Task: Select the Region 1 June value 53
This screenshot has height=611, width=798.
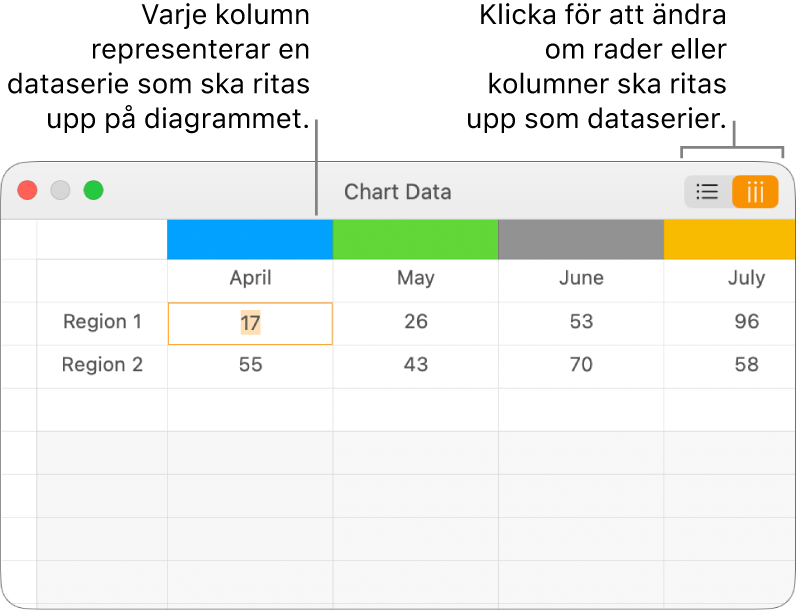Action: pos(581,322)
